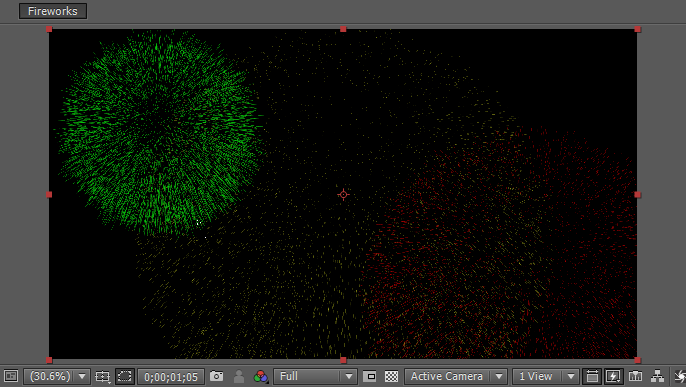Toggle the transparency grid checkerboard
The image size is (686, 387).
click(x=391, y=376)
